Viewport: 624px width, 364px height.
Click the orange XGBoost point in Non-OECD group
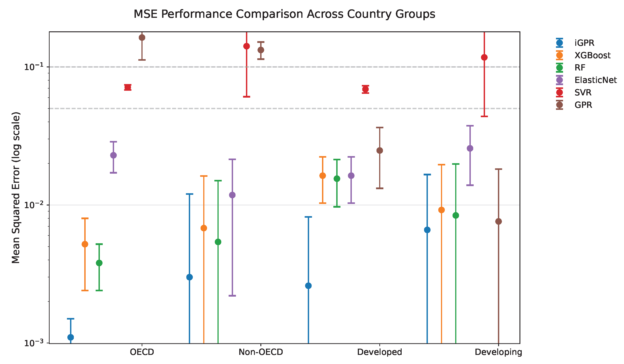pos(204,228)
